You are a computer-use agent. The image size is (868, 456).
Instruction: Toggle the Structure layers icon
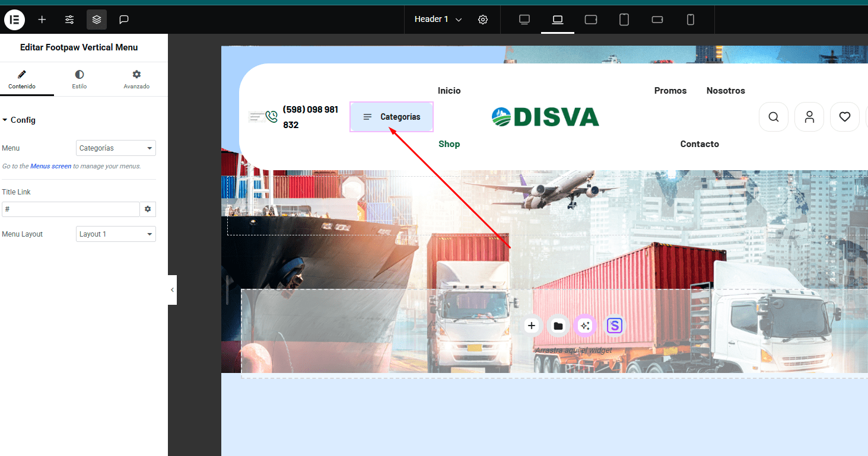pos(97,20)
